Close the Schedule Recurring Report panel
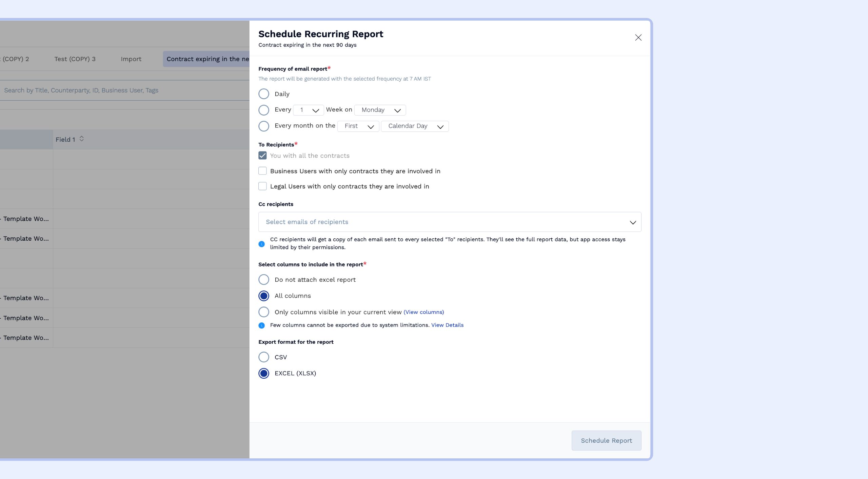This screenshot has height=479, width=868. pos(638,38)
